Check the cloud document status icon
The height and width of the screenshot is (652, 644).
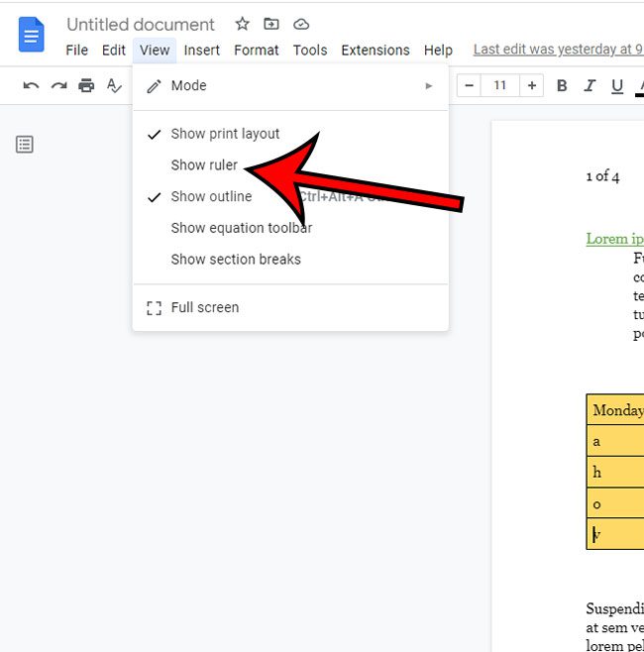click(302, 24)
